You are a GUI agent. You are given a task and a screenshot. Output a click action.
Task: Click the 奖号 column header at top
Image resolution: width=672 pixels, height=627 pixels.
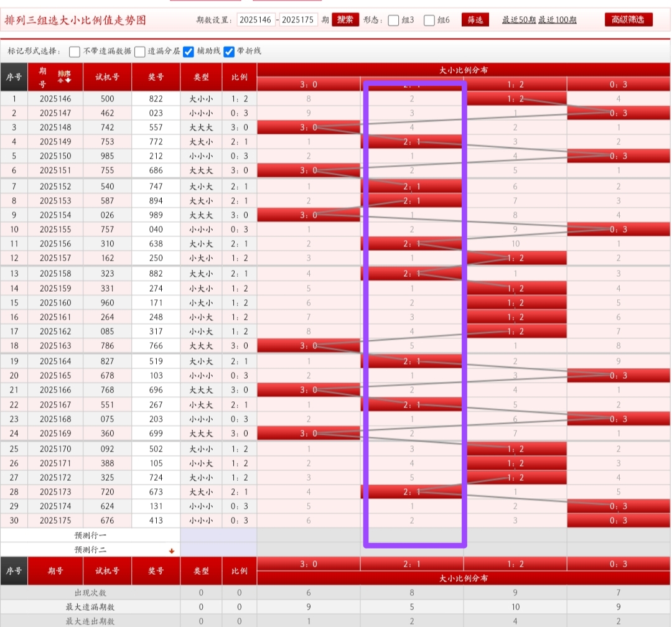coord(156,77)
